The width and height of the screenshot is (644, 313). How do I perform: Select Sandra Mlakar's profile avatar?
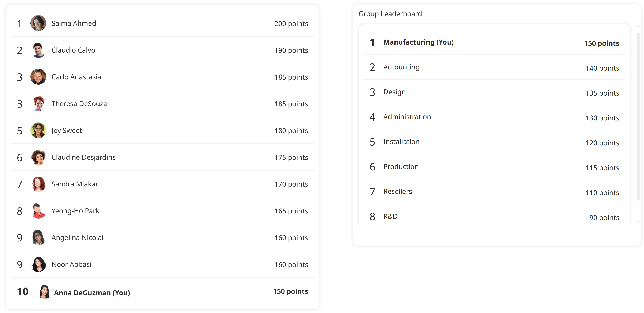tap(38, 184)
